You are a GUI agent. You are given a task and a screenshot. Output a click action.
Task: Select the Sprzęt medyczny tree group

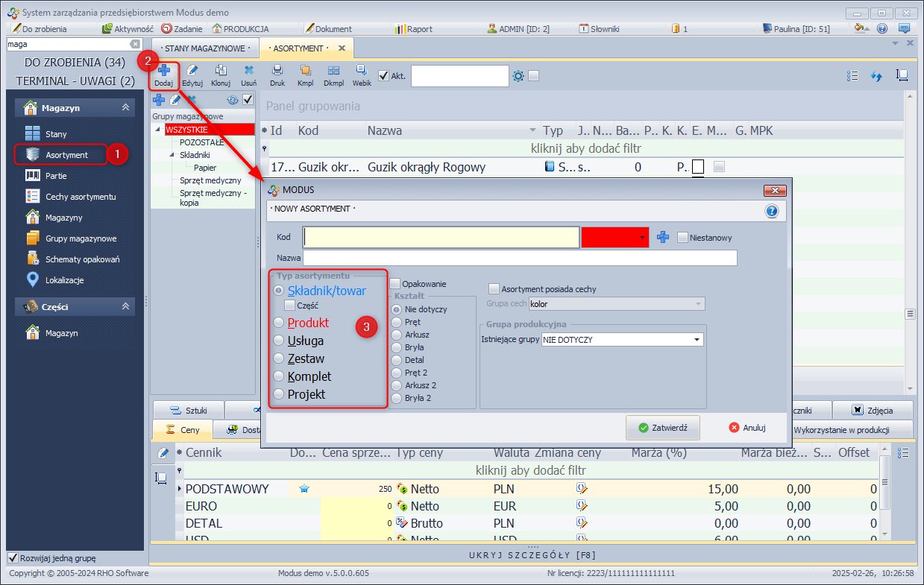point(210,180)
